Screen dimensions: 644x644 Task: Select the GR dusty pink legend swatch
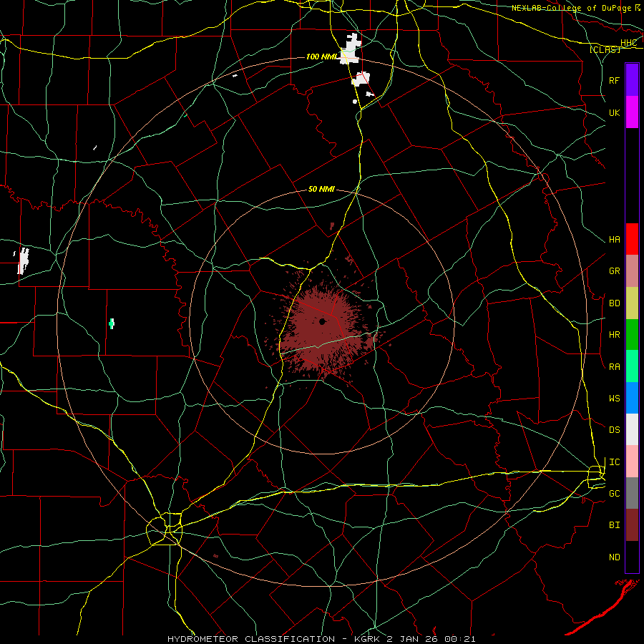point(632,270)
